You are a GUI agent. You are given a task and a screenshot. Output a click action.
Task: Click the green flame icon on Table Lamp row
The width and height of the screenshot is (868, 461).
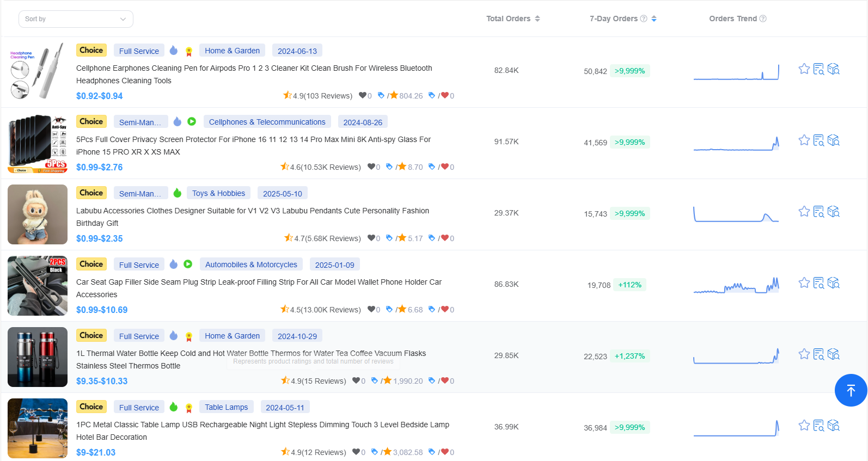pos(174,407)
